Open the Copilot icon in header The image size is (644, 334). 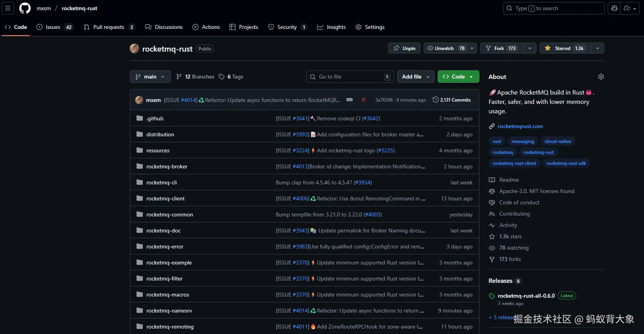point(614,8)
